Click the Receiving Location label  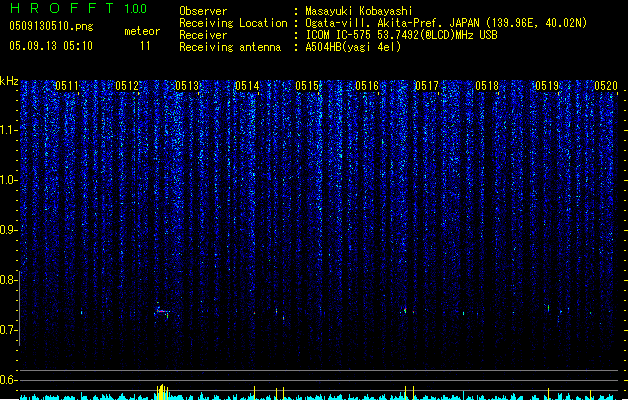(x=233, y=23)
